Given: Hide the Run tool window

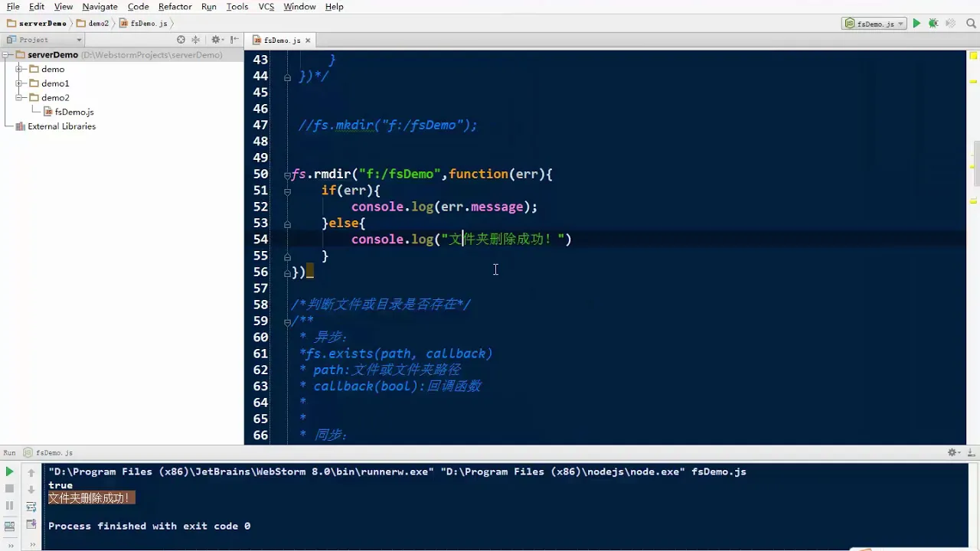Looking at the screenshot, I should [971, 452].
